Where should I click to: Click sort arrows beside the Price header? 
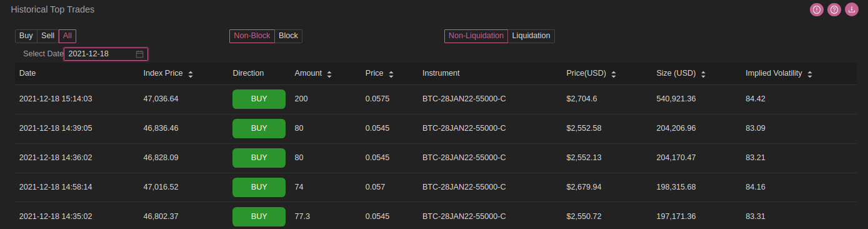tap(391, 74)
